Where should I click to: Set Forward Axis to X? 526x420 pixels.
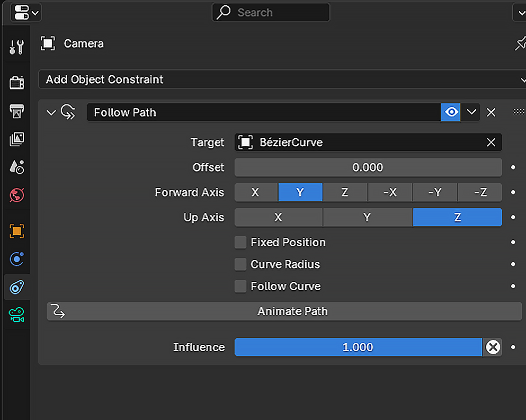tap(256, 193)
